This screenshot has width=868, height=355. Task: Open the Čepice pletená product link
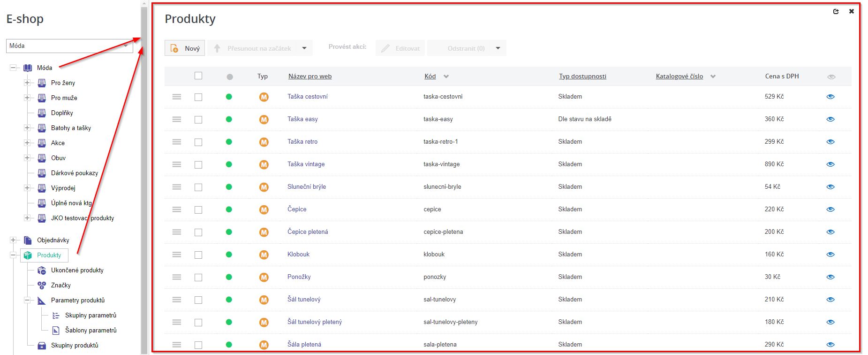[x=308, y=232]
